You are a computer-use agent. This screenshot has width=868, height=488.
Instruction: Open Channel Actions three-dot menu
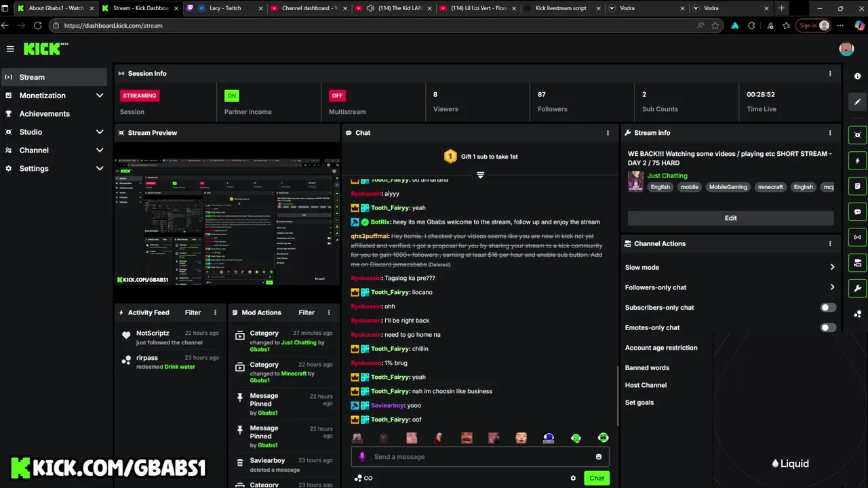coord(830,243)
